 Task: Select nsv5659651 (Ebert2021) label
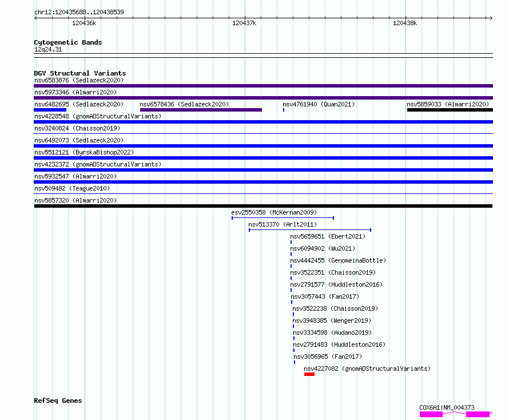[328, 236]
